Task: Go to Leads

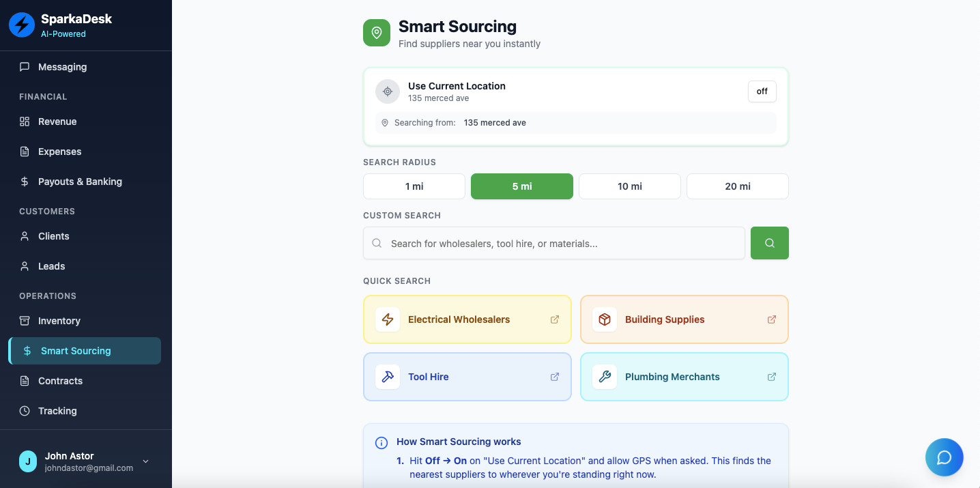Action: pyautogui.click(x=85, y=266)
